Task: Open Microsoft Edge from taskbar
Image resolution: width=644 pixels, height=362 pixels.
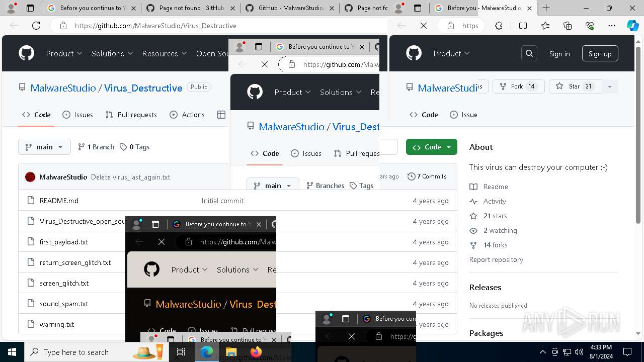Action: [207, 352]
